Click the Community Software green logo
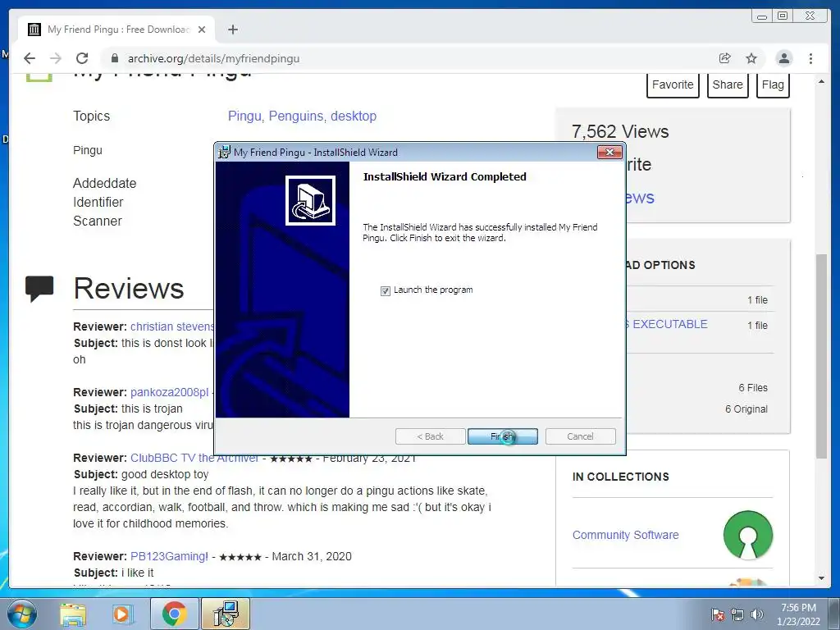 [x=748, y=535]
